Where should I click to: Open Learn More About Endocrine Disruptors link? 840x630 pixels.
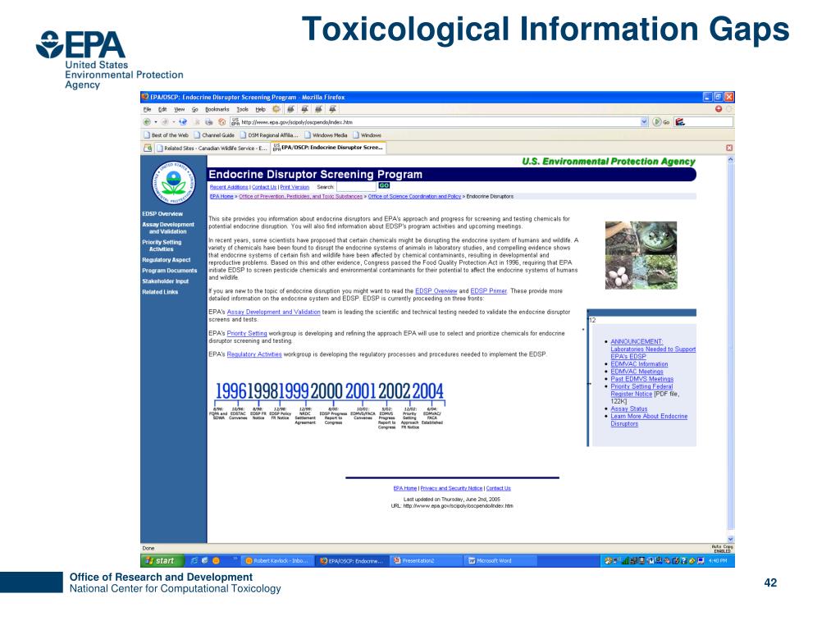click(649, 420)
